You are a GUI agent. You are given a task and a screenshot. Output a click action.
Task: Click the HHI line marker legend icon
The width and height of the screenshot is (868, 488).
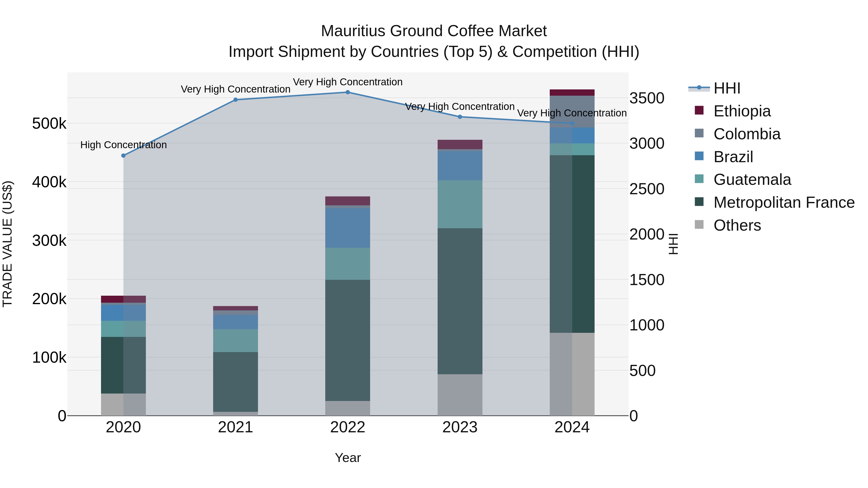[699, 88]
